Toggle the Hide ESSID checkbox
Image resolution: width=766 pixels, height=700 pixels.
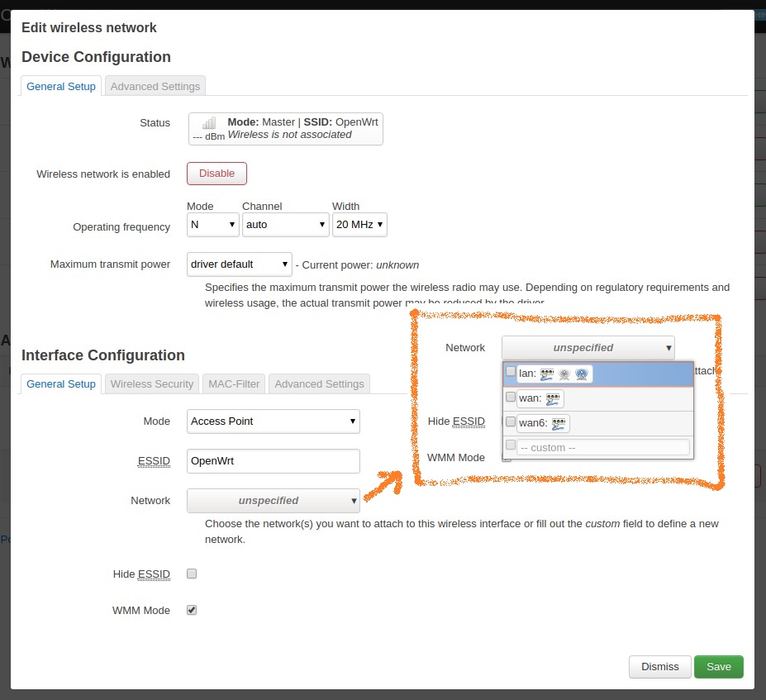192,574
